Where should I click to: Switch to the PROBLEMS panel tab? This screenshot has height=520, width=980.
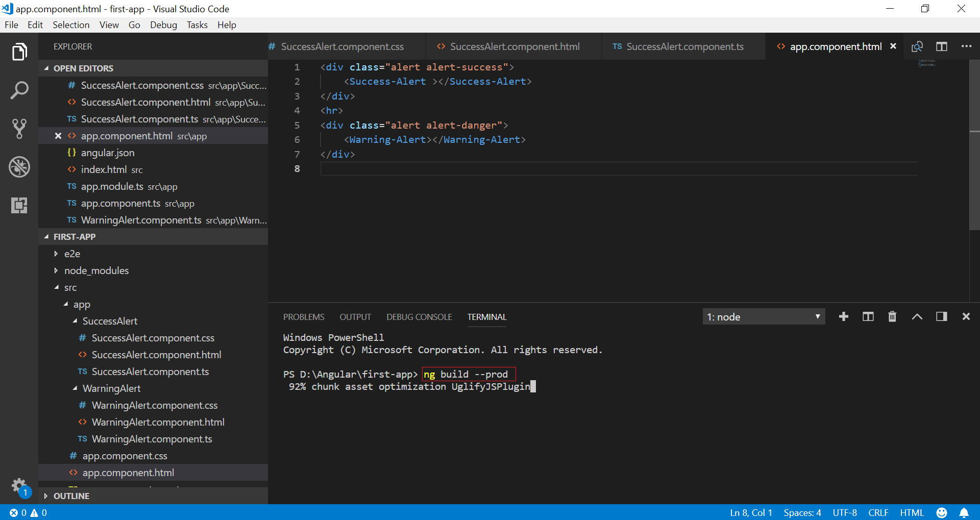coord(304,317)
